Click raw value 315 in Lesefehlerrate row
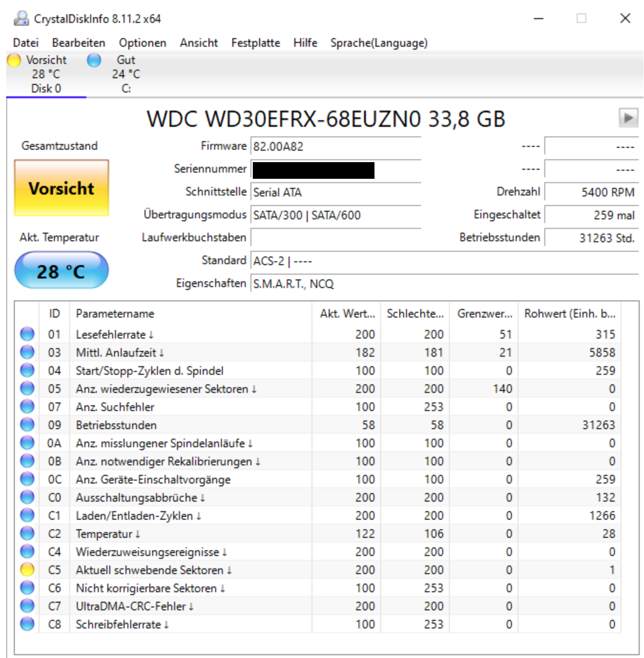 605,334
